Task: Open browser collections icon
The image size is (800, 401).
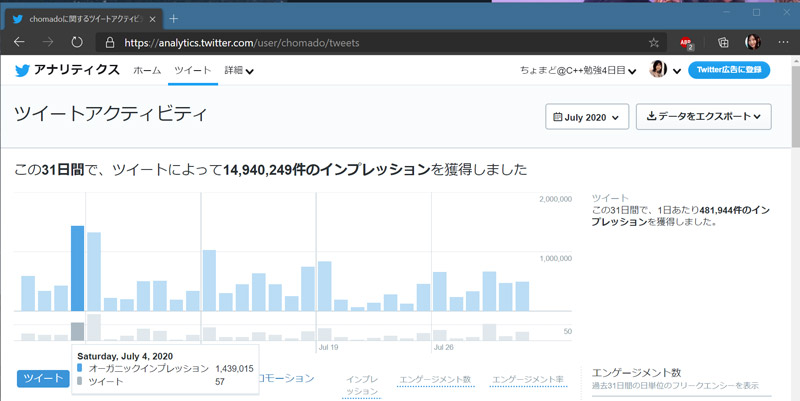Action: point(724,43)
